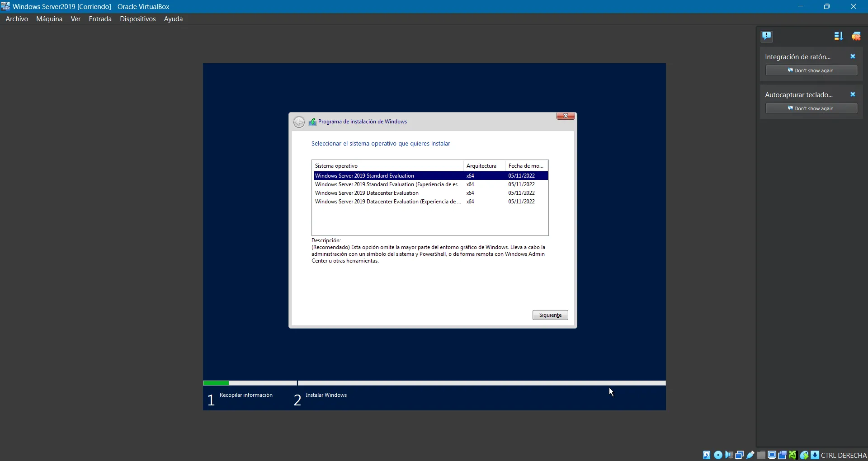Click the CTRL DERECHA host key label
This screenshot has height=461, width=868.
[x=844, y=456]
